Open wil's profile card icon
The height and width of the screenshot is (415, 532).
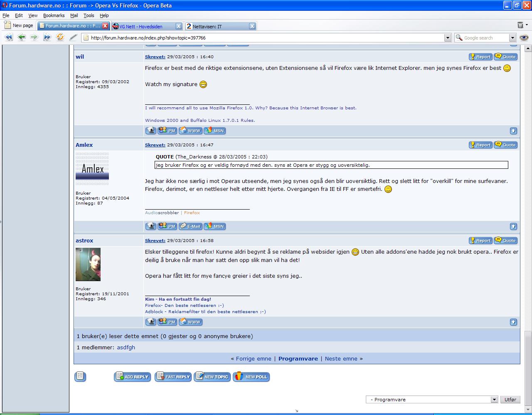pos(151,131)
